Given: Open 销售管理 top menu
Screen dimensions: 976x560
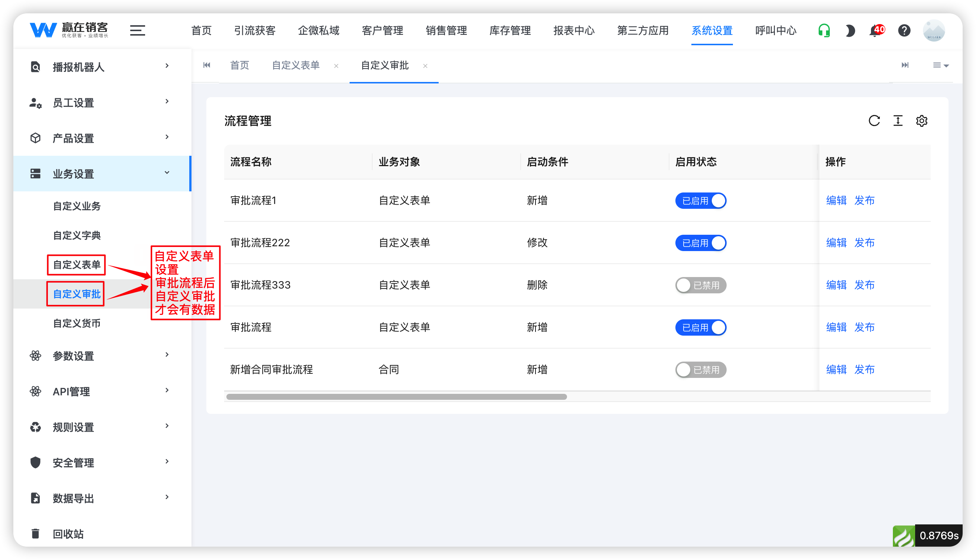Looking at the screenshot, I should coord(446,30).
